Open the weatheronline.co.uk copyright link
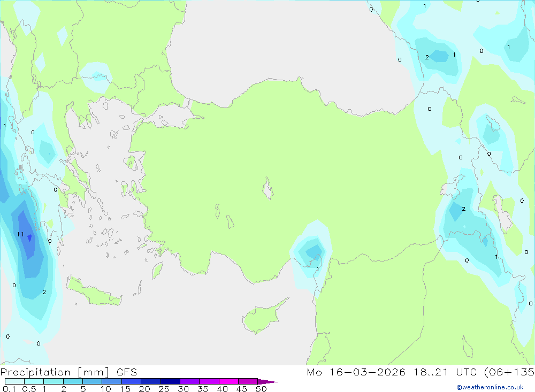 pos(490,387)
